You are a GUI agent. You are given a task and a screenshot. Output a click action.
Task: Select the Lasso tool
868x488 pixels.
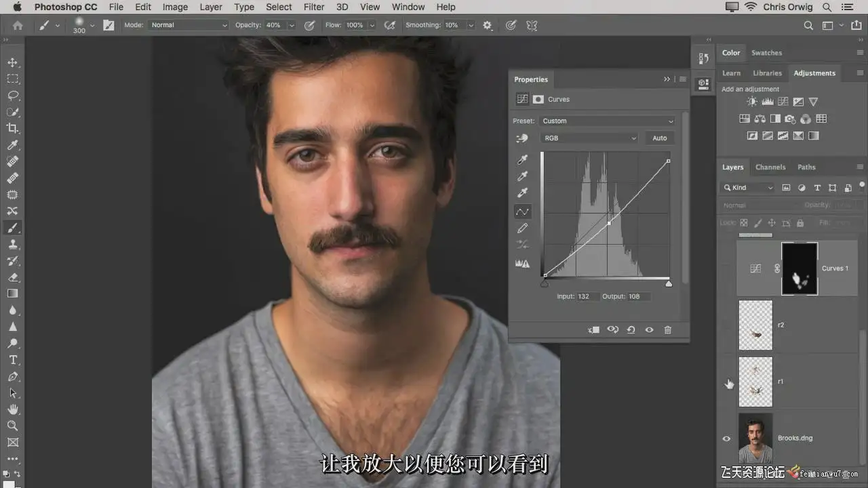[12, 95]
